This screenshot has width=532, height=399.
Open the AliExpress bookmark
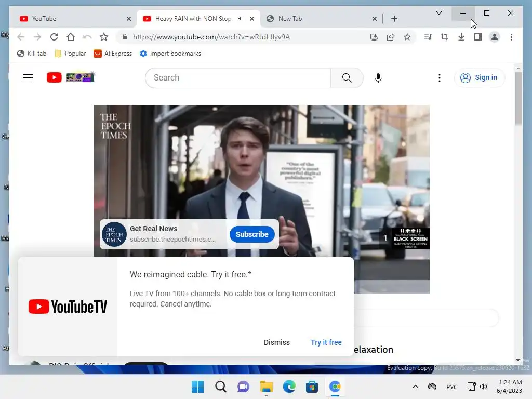coord(113,54)
